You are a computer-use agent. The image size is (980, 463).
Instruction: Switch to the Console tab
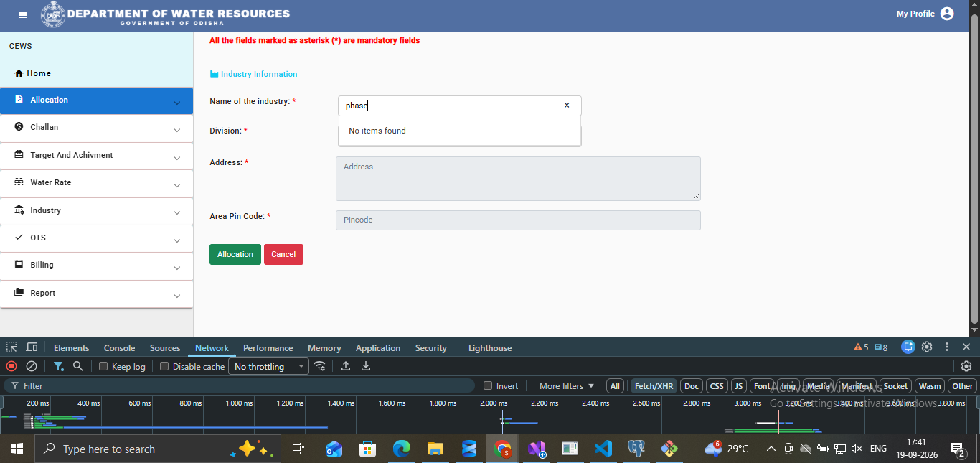(x=119, y=348)
